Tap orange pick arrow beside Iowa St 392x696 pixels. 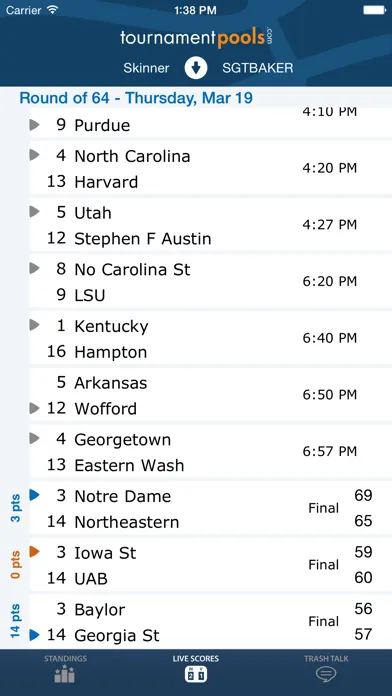coord(35,552)
